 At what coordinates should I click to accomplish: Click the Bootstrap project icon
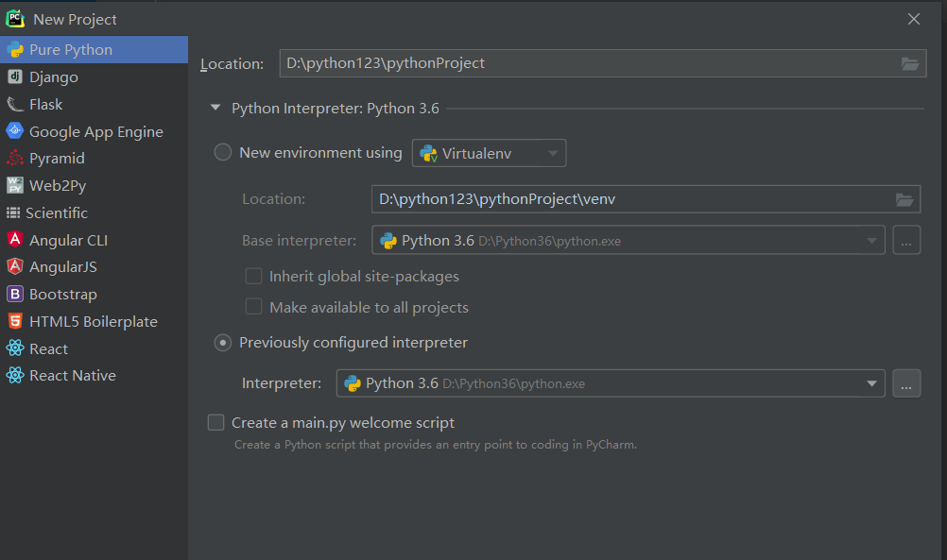tap(14, 295)
